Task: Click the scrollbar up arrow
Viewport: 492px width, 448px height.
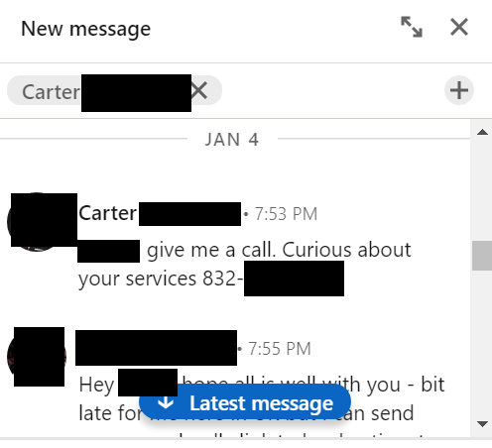Action: pyautogui.click(x=482, y=133)
